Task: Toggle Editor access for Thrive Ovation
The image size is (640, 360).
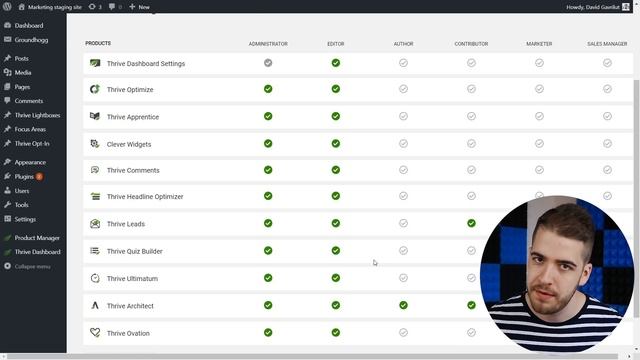Action: point(336,333)
